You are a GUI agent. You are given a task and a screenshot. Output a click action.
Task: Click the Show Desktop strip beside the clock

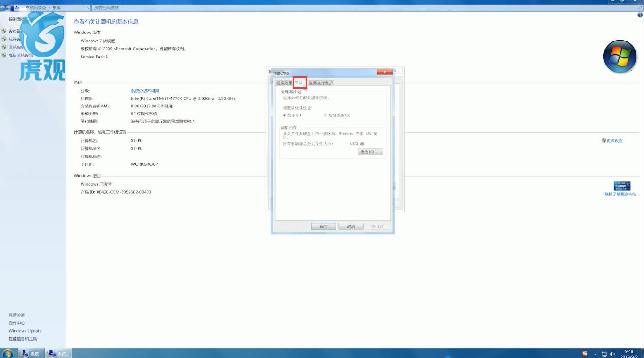[x=642, y=353]
